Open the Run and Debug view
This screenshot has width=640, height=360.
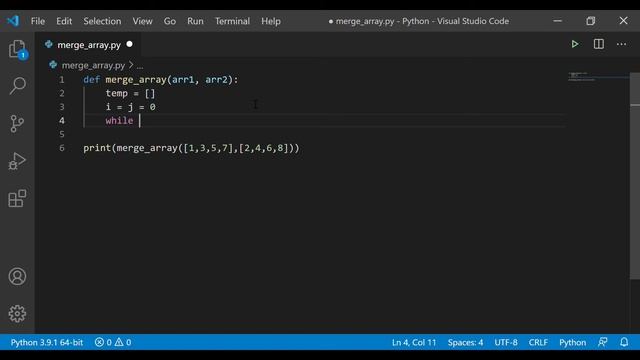tap(17, 161)
